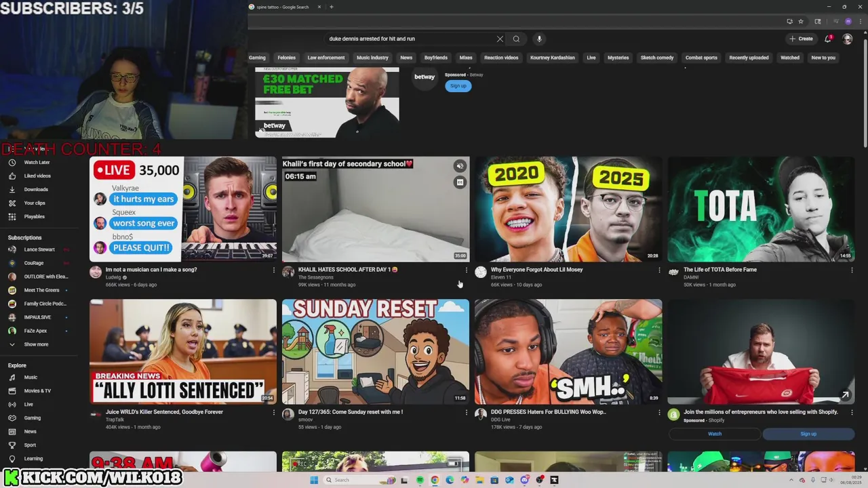Open title Juice WRLD's Killer Sentenced

point(164,412)
